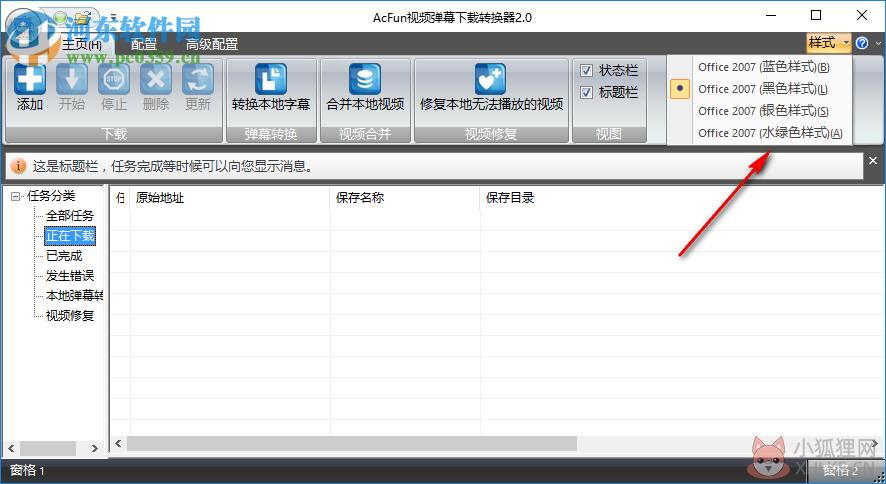Click task list scroll left arrow
Screen dimensions: 886x484
(x=118, y=443)
